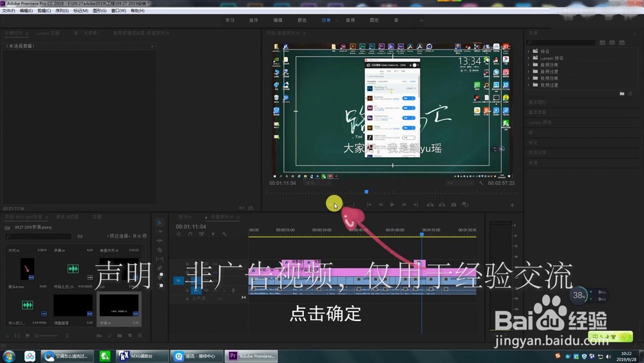The width and height of the screenshot is (644, 363).
Task: Open the 基本声音 panel
Action: click(537, 112)
